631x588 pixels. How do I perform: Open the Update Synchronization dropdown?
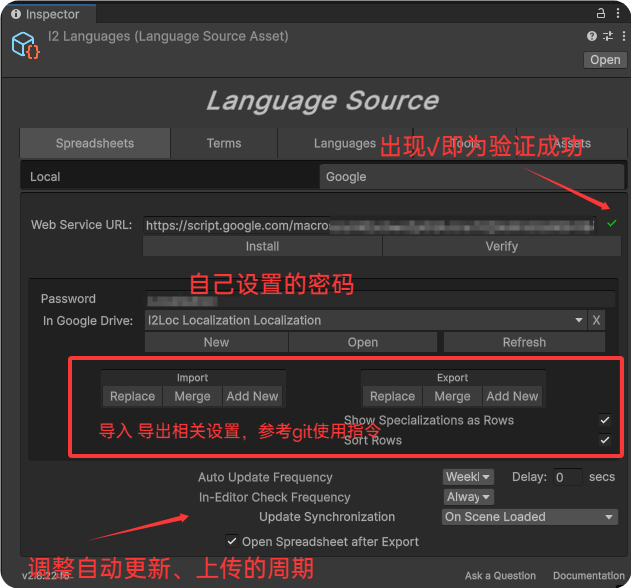click(x=530, y=517)
